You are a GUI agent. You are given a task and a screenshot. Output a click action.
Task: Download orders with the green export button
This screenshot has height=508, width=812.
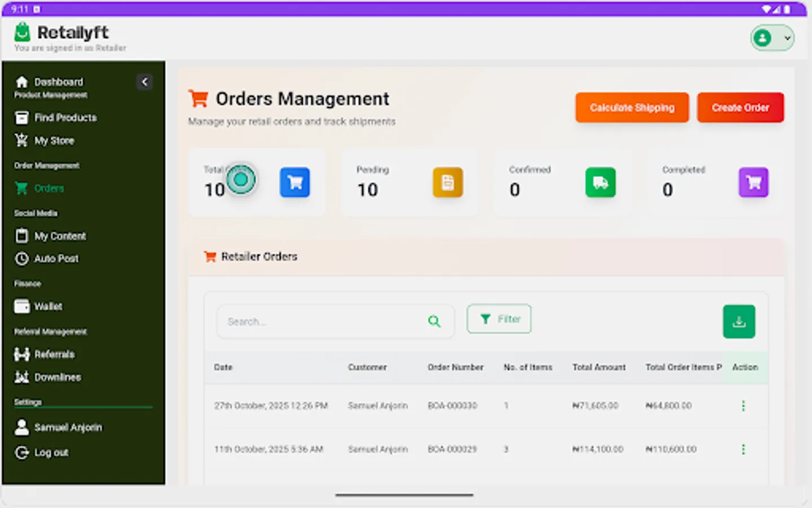(739, 322)
